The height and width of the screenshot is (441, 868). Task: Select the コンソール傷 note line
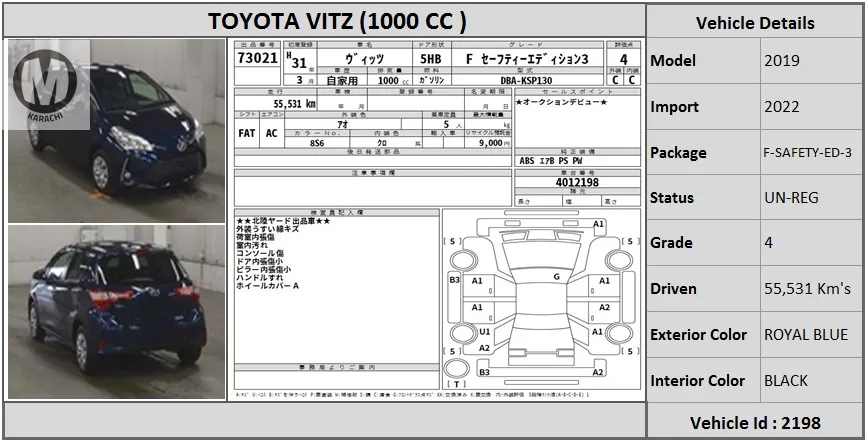click(x=260, y=253)
